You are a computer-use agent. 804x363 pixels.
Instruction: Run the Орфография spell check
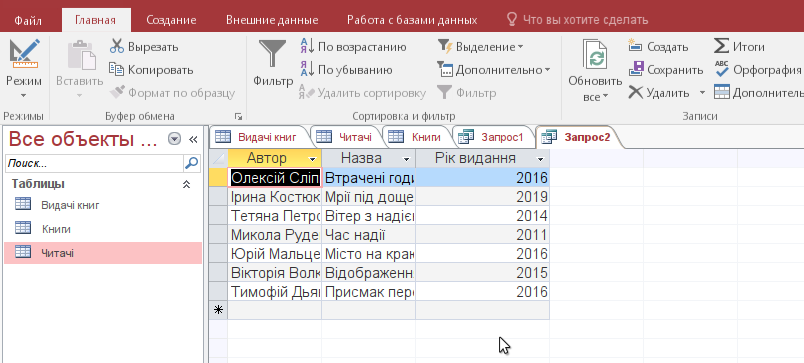coord(758,70)
